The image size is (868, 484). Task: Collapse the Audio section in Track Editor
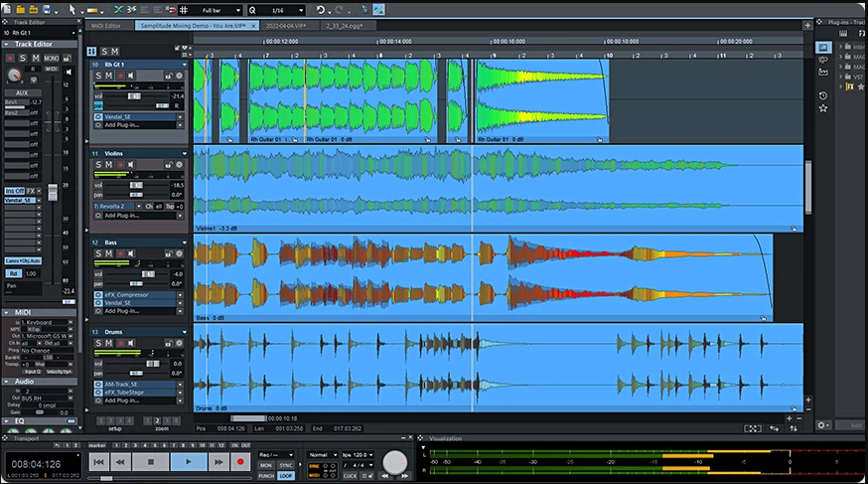pyautogui.click(x=7, y=382)
